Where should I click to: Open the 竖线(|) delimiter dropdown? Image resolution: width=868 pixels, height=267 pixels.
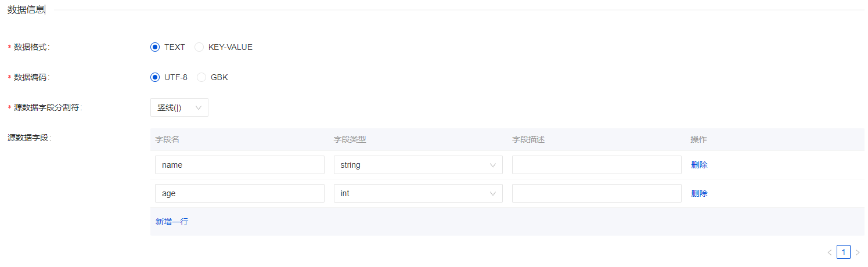(x=179, y=107)
